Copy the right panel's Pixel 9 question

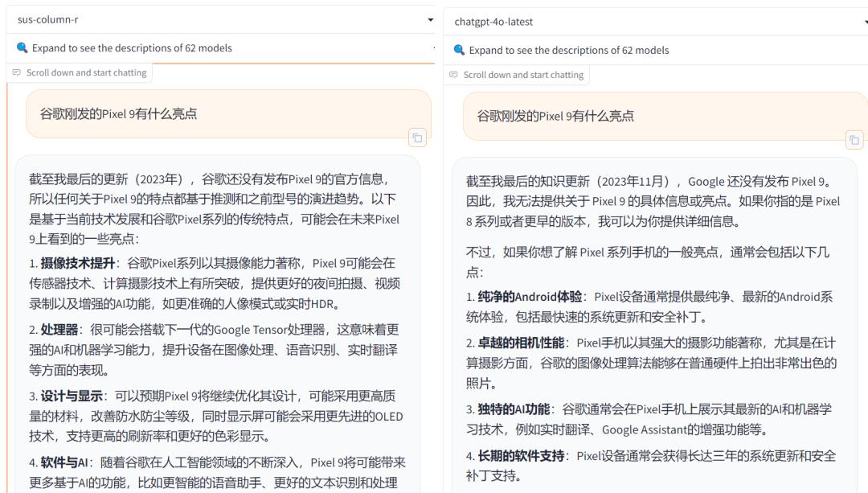[854, 140]
